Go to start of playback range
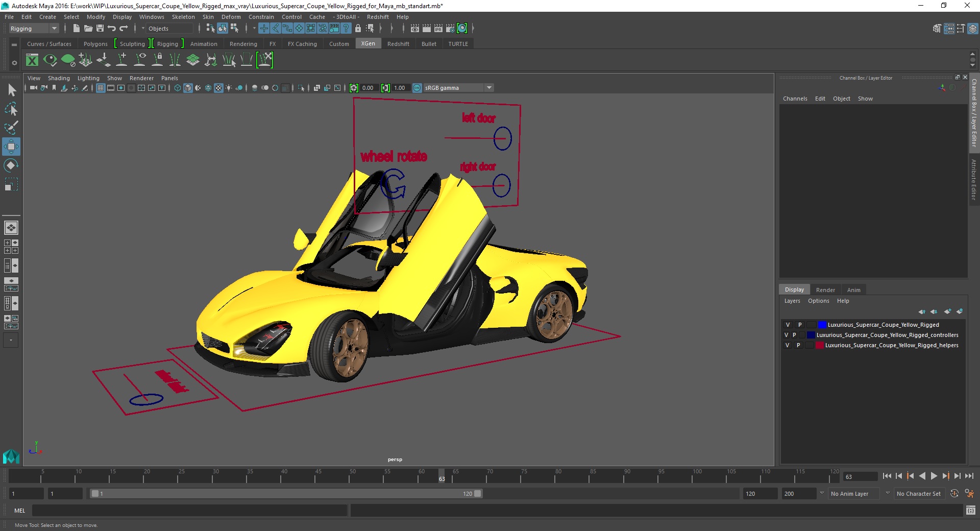 coord(887,476)
